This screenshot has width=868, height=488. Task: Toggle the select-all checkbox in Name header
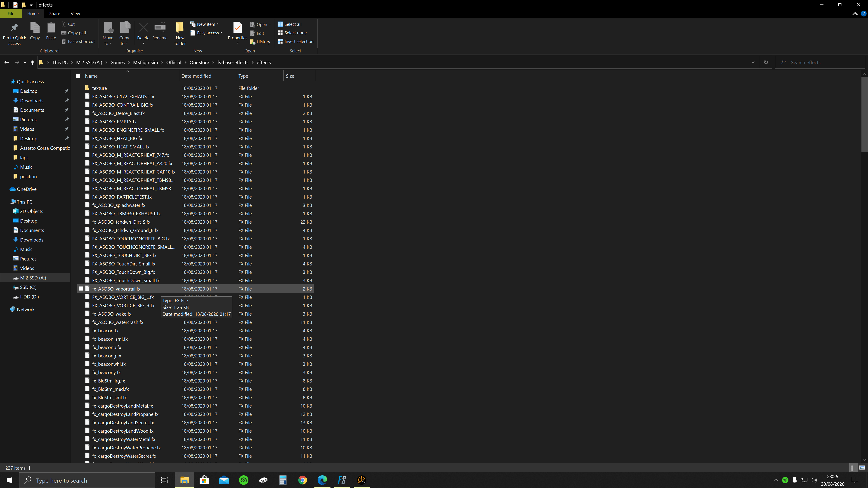pos(78,76)
